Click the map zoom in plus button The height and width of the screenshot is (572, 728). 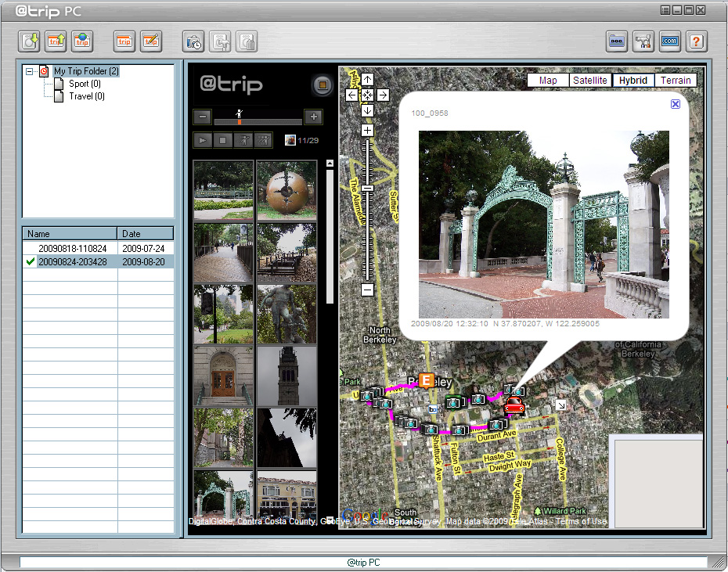tap(367, 131)
